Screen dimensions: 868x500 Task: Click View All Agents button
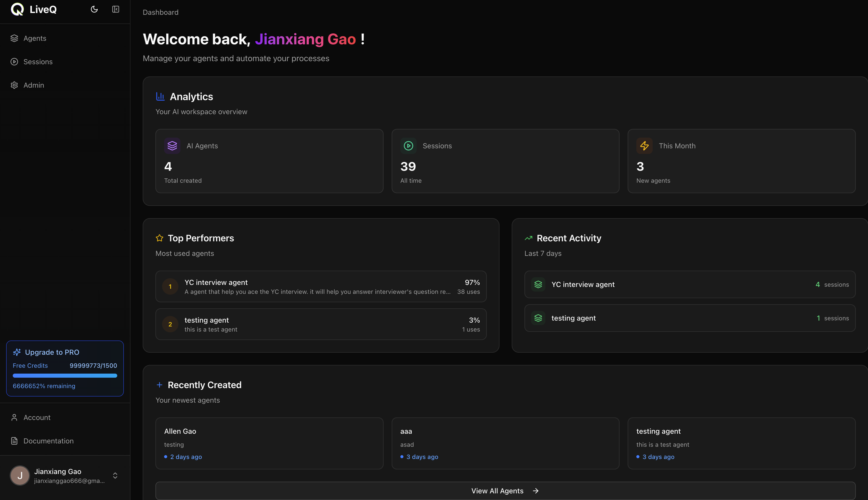pos(505,491)
